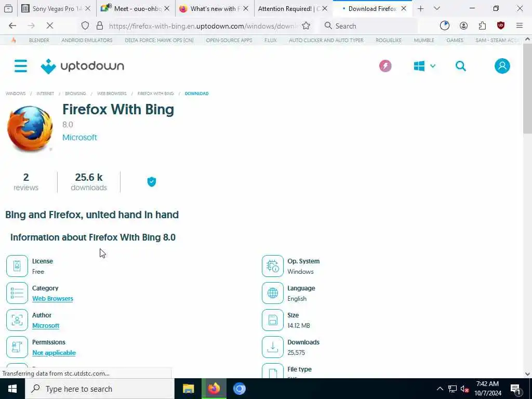Image resolution: width=532 pixels, height=399 pixels.
Task: Show site security padlock info
Action: (99, 26)
